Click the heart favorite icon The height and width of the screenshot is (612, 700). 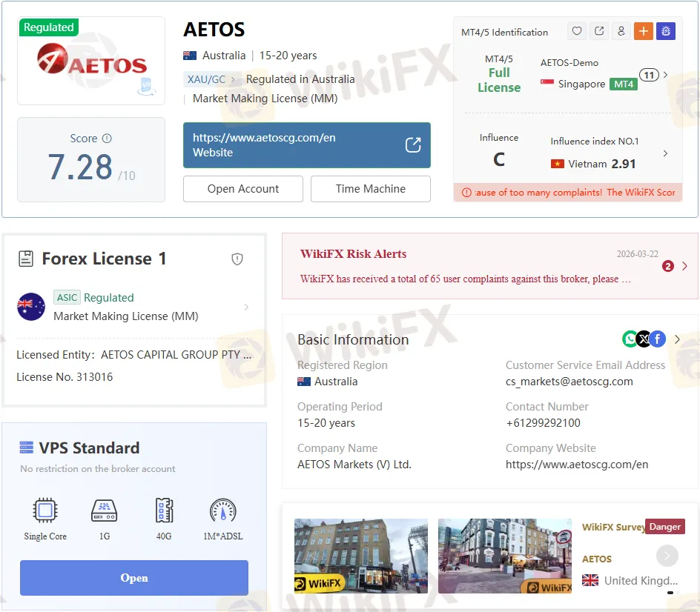point(577,31)
